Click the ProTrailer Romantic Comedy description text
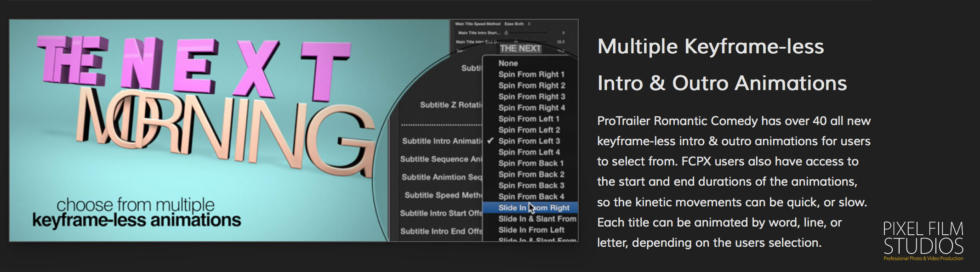The width and height of the screenshot is (980, 272). coord(734,181)
